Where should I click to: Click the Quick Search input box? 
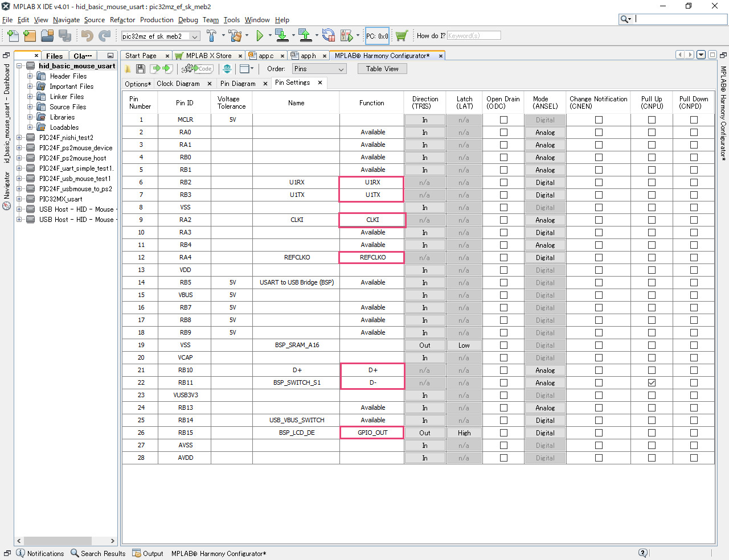coord(681,19)
